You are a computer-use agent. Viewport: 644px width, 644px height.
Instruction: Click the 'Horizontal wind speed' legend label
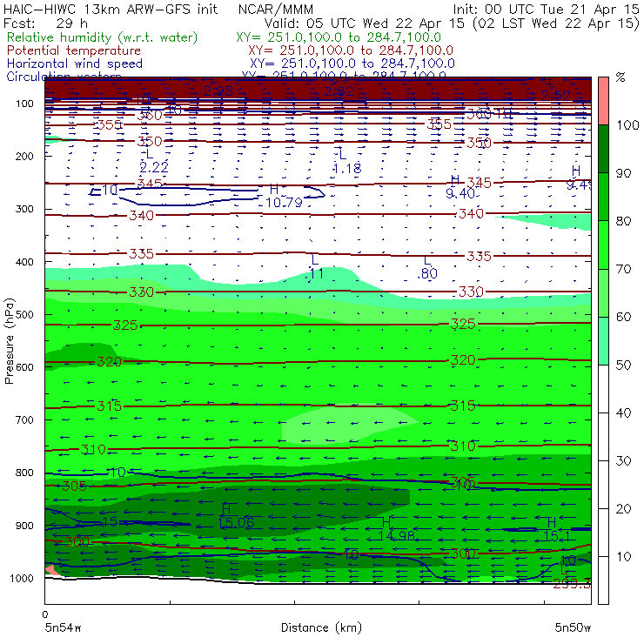(x=75, y=64)
